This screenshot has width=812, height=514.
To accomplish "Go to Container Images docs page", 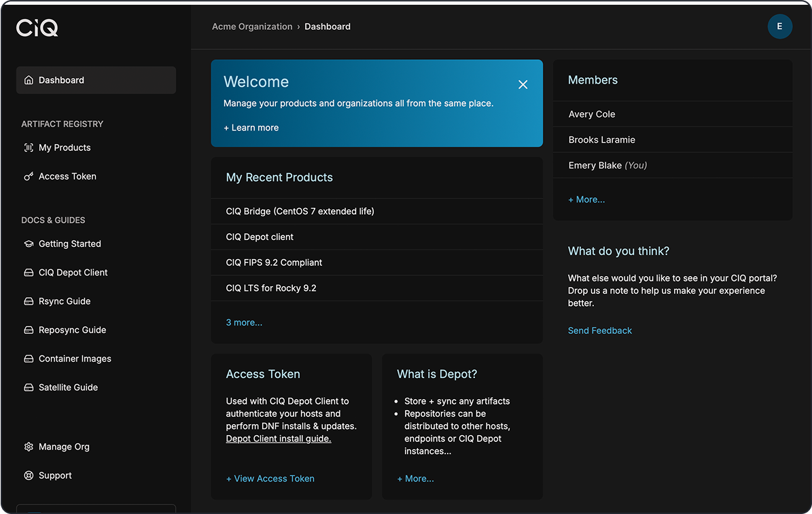I will click(75, 358).
